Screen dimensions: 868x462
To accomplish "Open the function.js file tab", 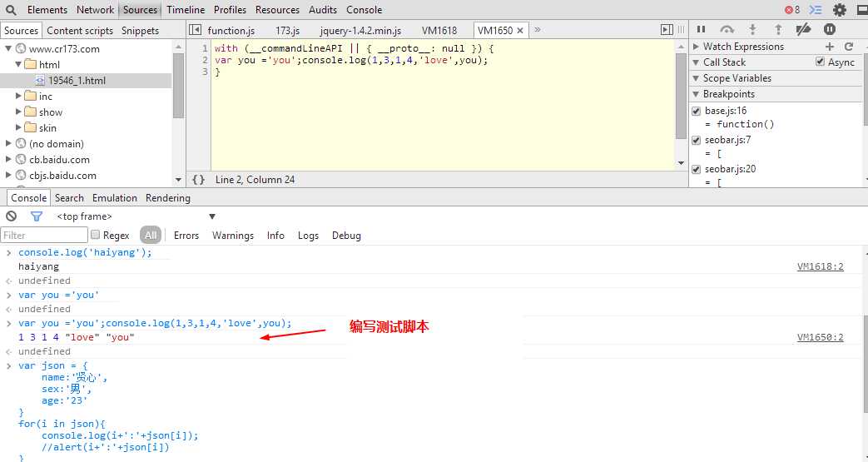I will pos(231,31).
